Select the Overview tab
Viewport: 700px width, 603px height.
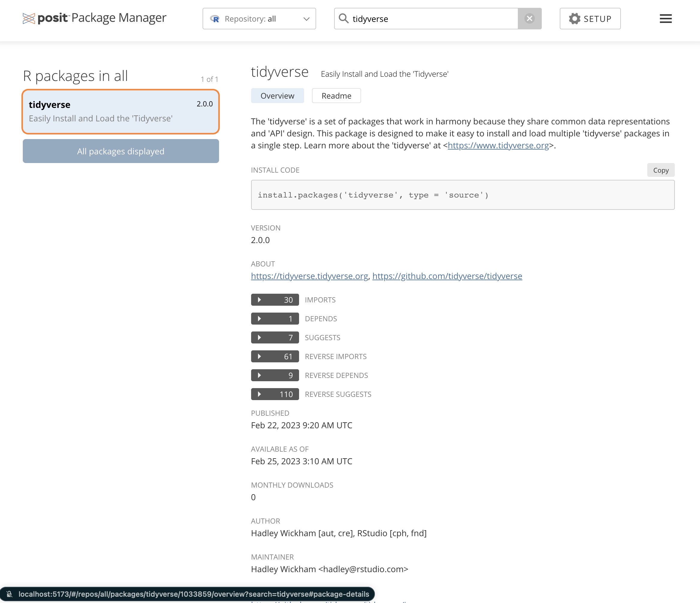pos(277,96)
